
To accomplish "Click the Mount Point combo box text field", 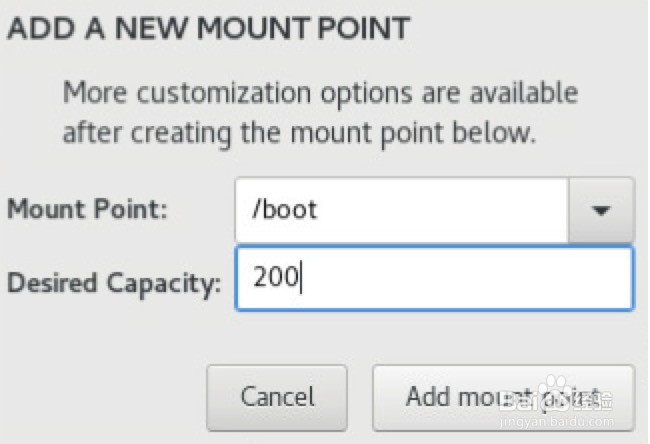I will pyautogui.click(x=401, y=210).
